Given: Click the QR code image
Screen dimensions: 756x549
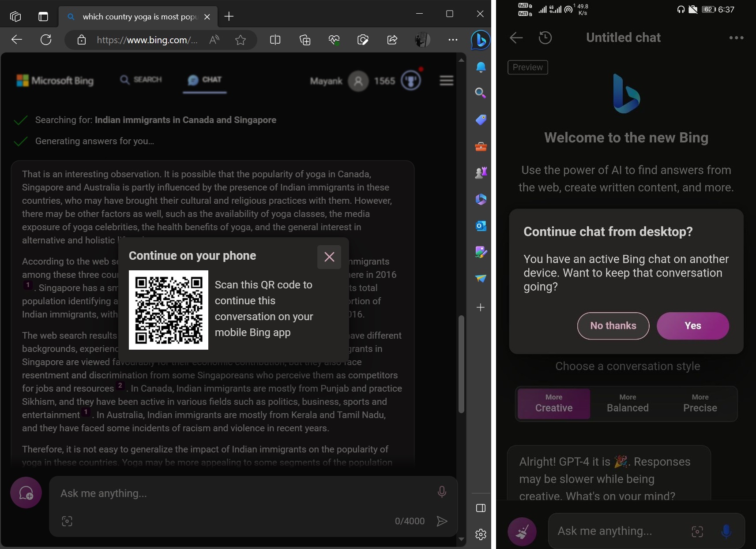Looking at the screenshot, I should [169, 310].
